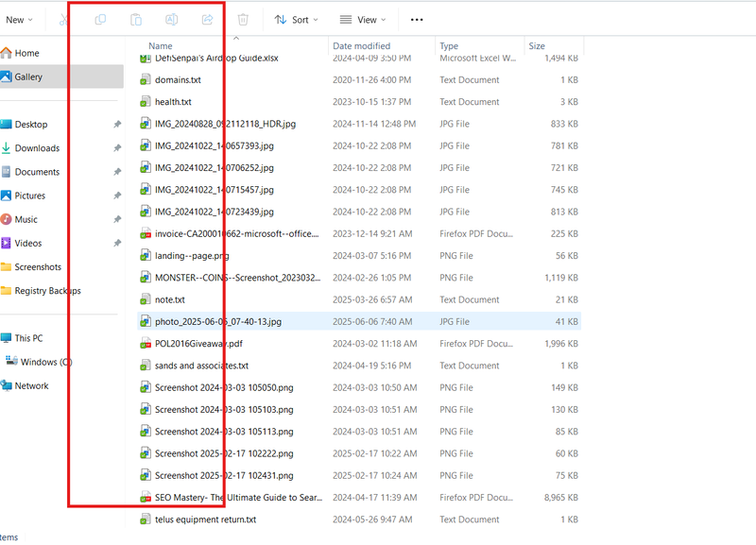Select the note.txt file

pos(170,299)
